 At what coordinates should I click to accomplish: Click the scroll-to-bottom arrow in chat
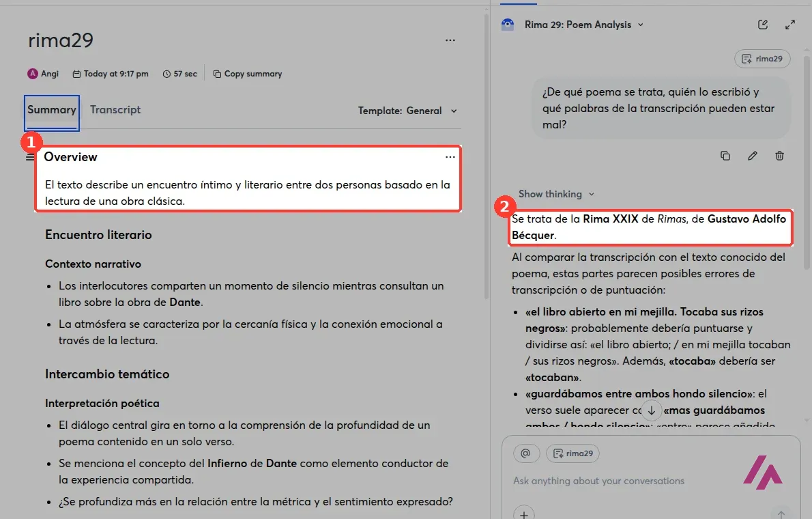tap(652, 410)
